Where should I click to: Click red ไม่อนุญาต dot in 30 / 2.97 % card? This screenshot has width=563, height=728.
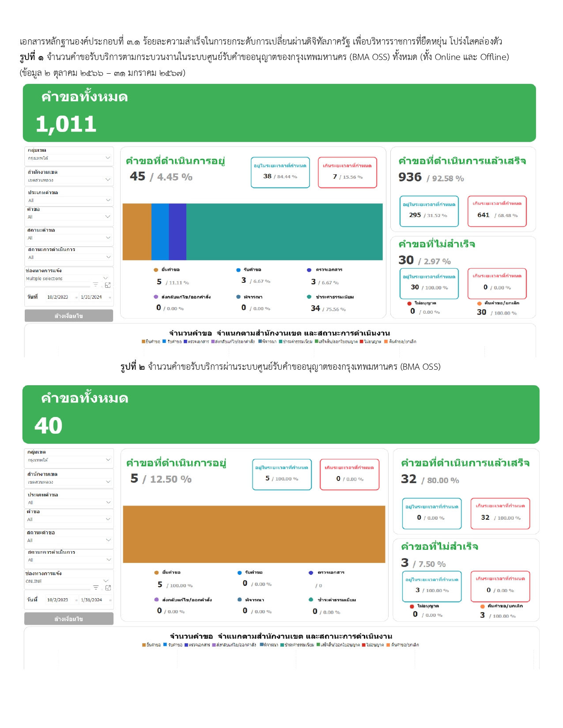[x=409, y=303]
